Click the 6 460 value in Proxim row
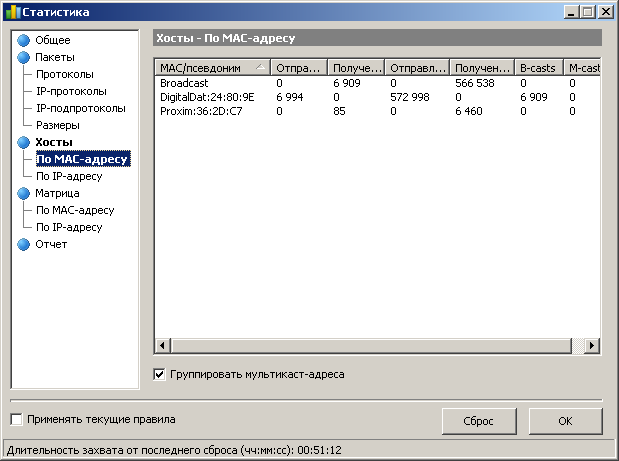 click(469, 111)
